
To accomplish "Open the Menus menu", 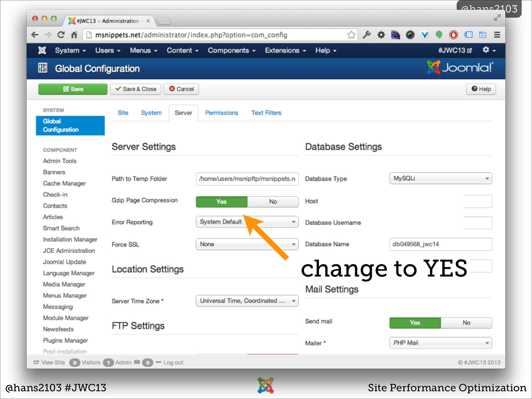I will point(144,50).
